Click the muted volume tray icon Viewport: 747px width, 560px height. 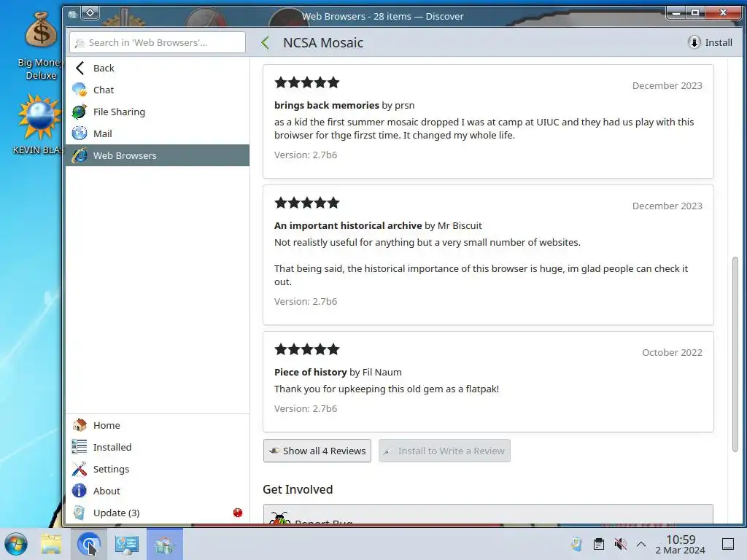click(x=620, y=544)
